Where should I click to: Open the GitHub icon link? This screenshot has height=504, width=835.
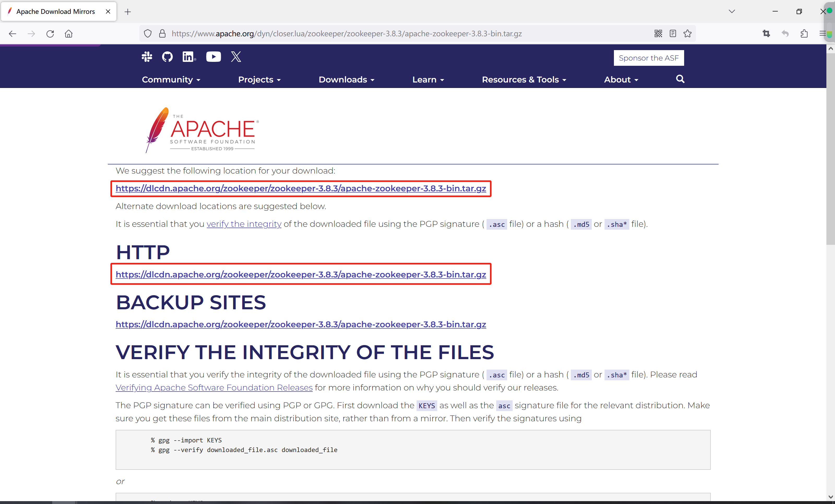(167, 57)
